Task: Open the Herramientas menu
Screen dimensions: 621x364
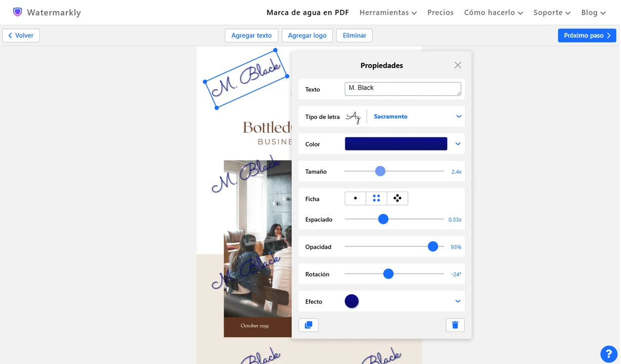Action: [388, 13]
